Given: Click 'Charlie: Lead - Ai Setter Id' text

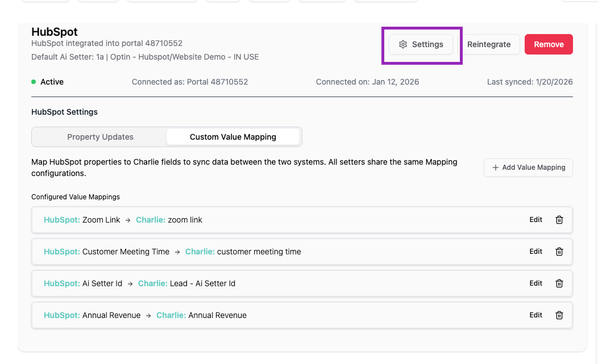Looking at the screenshot, I should click(186, 283).
